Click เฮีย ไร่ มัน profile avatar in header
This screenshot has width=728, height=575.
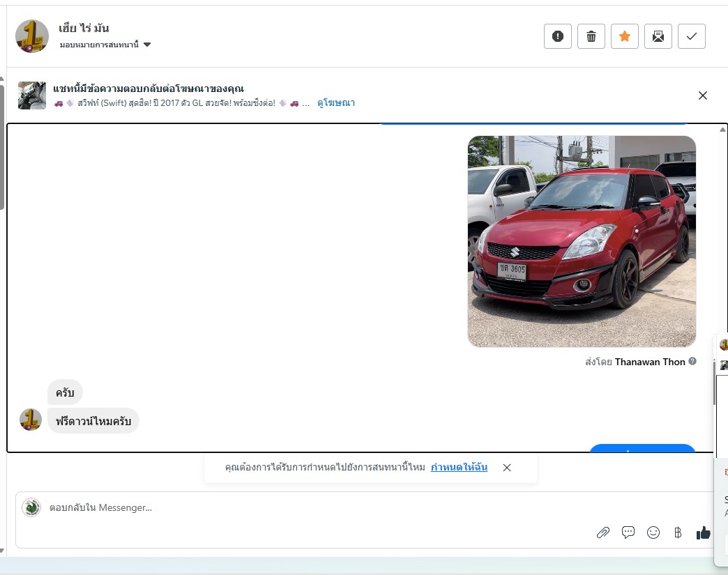coord(32,36)
